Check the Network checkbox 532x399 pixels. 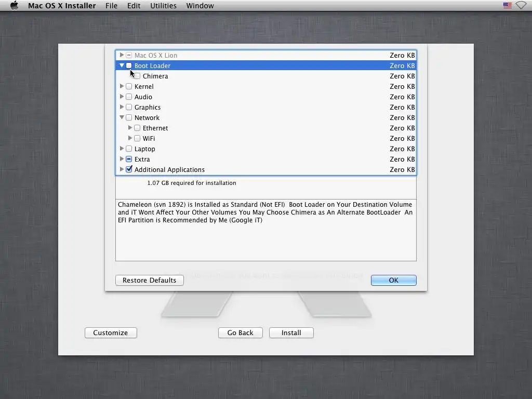click(x=129, y=118)
